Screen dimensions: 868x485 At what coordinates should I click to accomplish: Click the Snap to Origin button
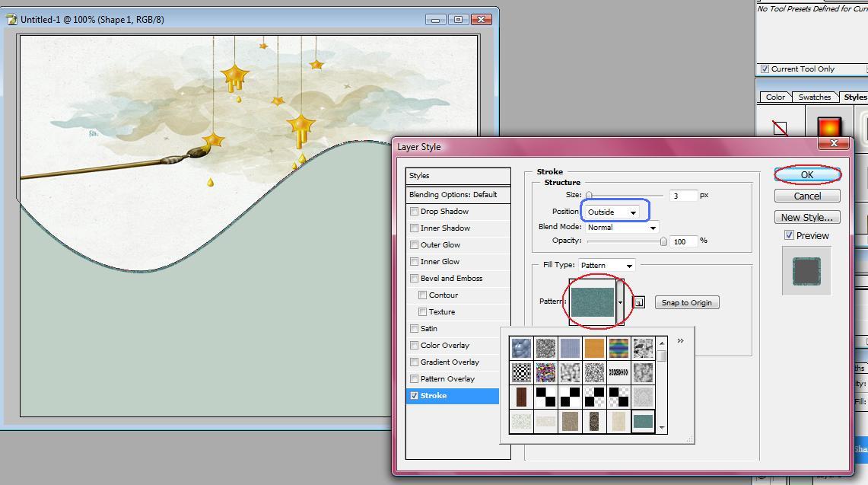(x=686, y=303)
